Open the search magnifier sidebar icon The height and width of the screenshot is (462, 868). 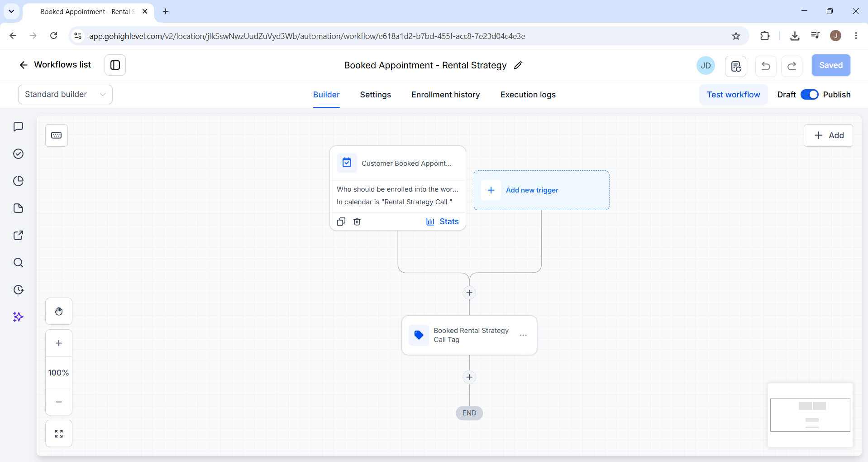[18, 263]
